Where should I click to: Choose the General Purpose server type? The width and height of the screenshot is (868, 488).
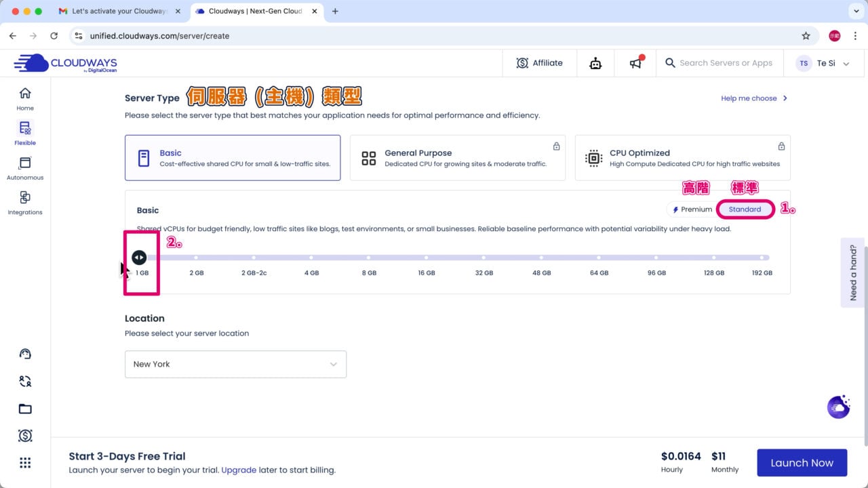[457, 158]
